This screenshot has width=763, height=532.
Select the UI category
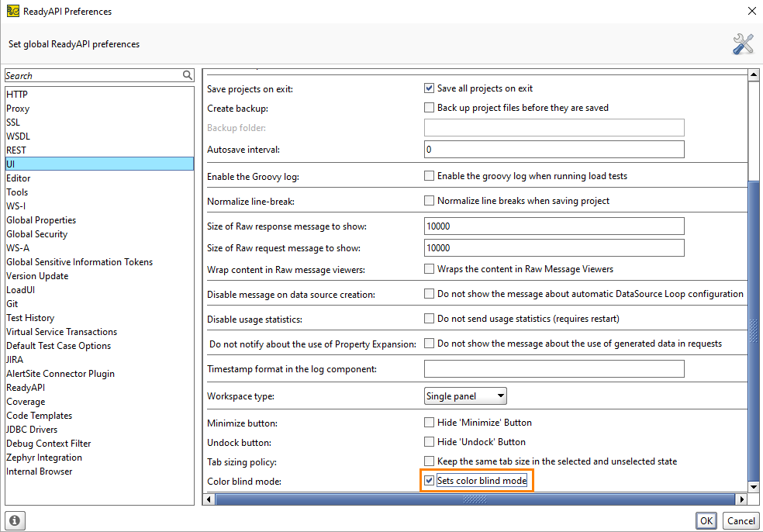click(x=99, y=164)
